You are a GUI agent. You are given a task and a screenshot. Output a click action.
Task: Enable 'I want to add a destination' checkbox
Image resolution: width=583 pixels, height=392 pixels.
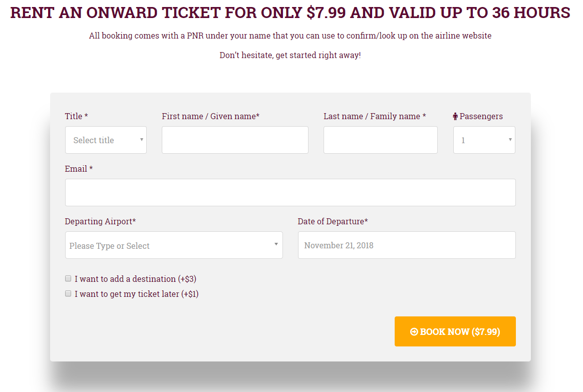point(68,278)
